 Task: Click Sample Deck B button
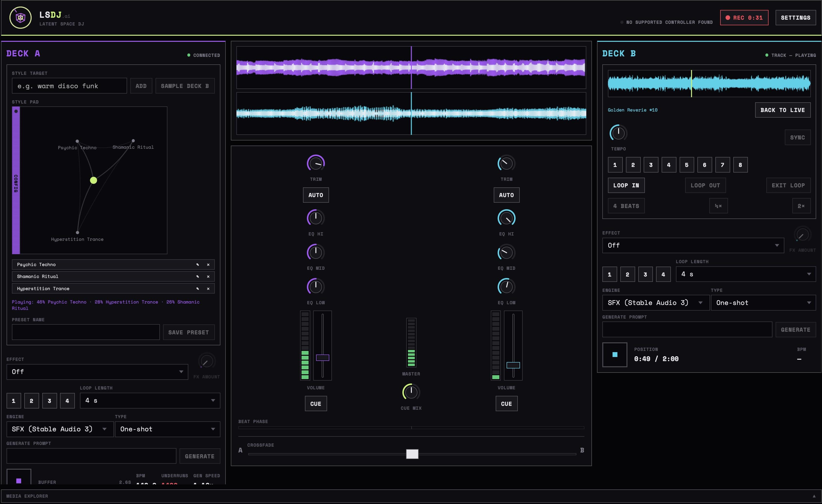coord(185,86)
